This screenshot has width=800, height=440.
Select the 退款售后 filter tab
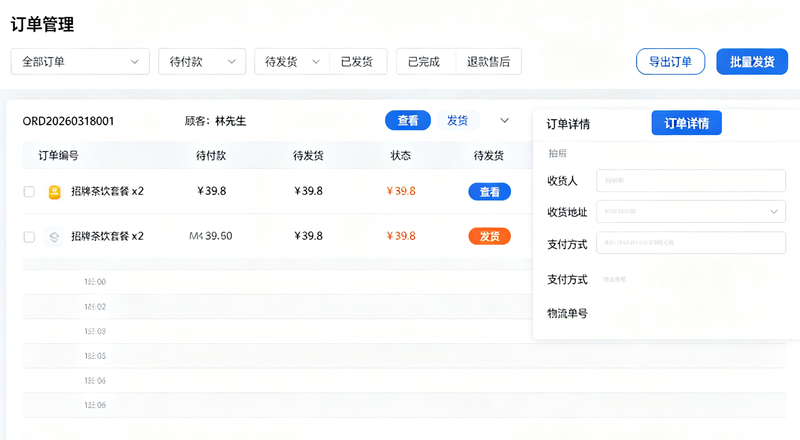(488, 62)
